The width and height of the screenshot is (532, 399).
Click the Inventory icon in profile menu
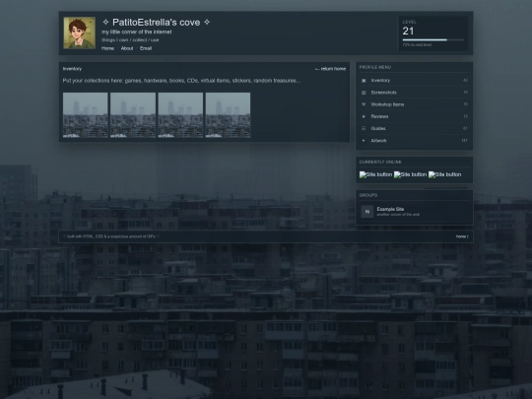(x=364, y=81)
